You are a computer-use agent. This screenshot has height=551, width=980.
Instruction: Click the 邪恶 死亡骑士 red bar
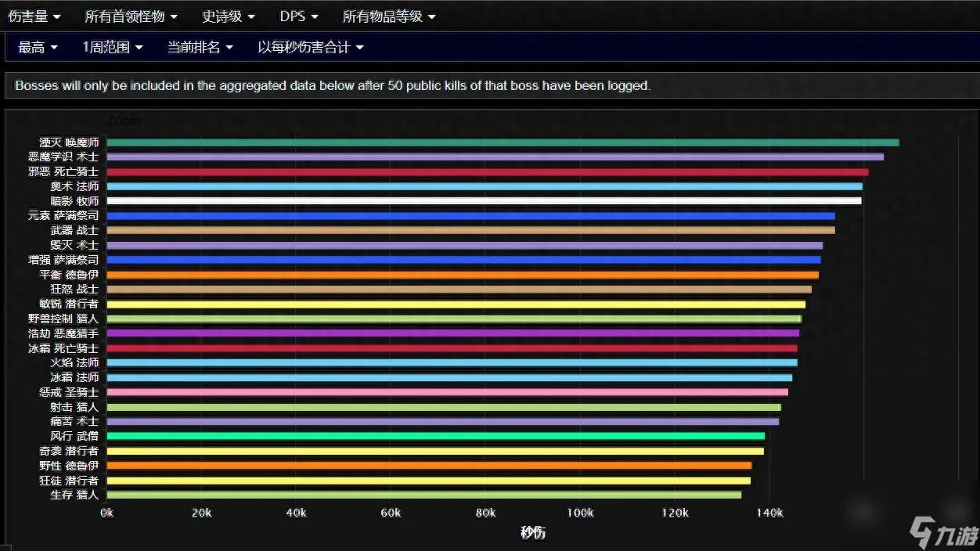487,172
